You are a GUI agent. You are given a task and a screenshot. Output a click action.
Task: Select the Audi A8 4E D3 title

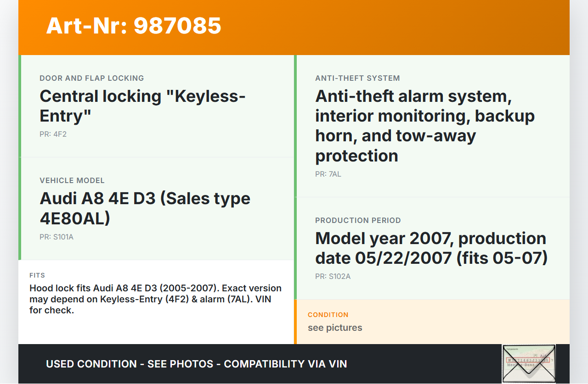145,208
